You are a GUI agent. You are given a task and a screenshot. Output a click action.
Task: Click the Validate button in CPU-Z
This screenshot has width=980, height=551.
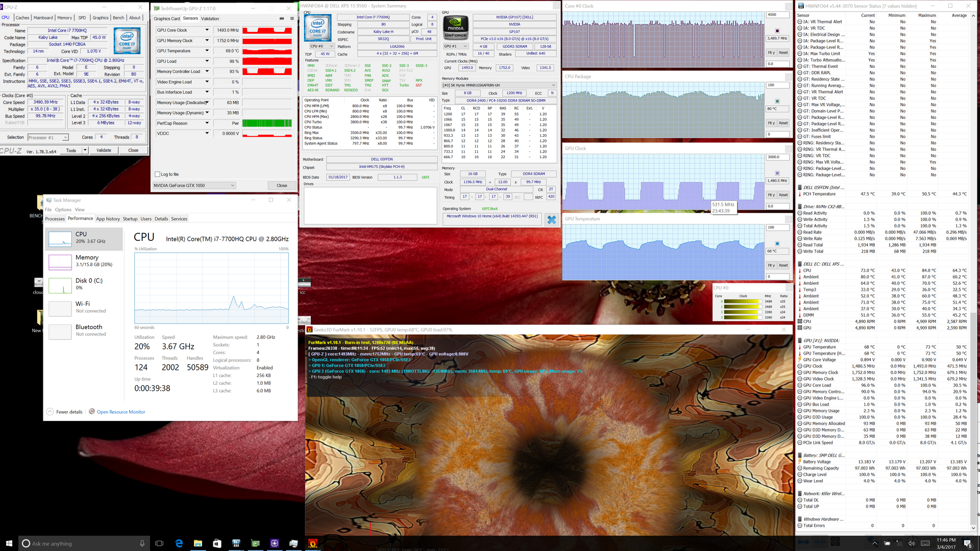[x=104, y=151]
